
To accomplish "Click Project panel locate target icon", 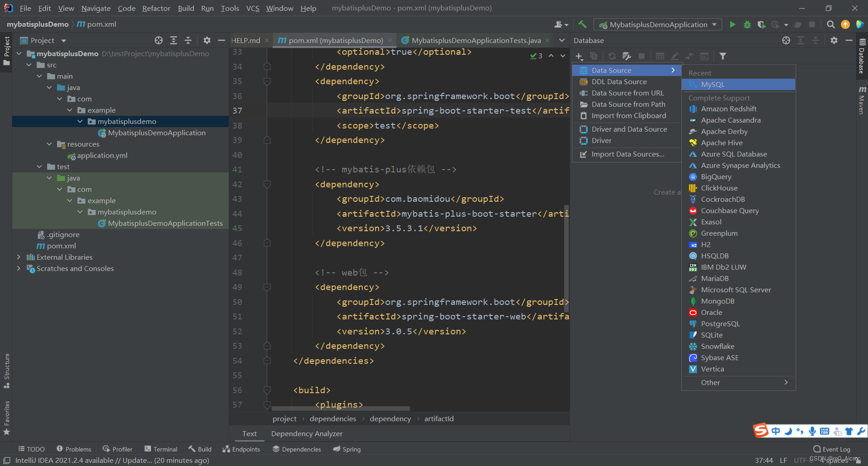I will click(159, 40).
